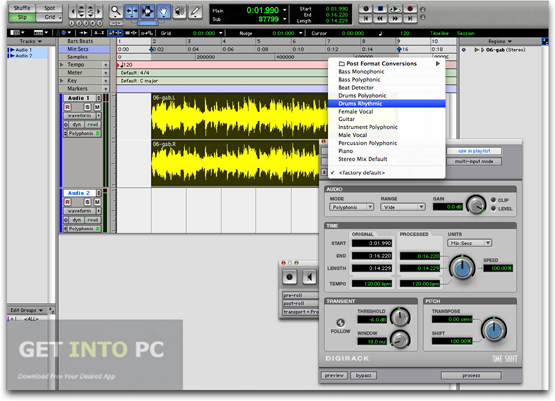Open the Grid value dropdown arrow

pyautogui.click(x=221, y=33)
